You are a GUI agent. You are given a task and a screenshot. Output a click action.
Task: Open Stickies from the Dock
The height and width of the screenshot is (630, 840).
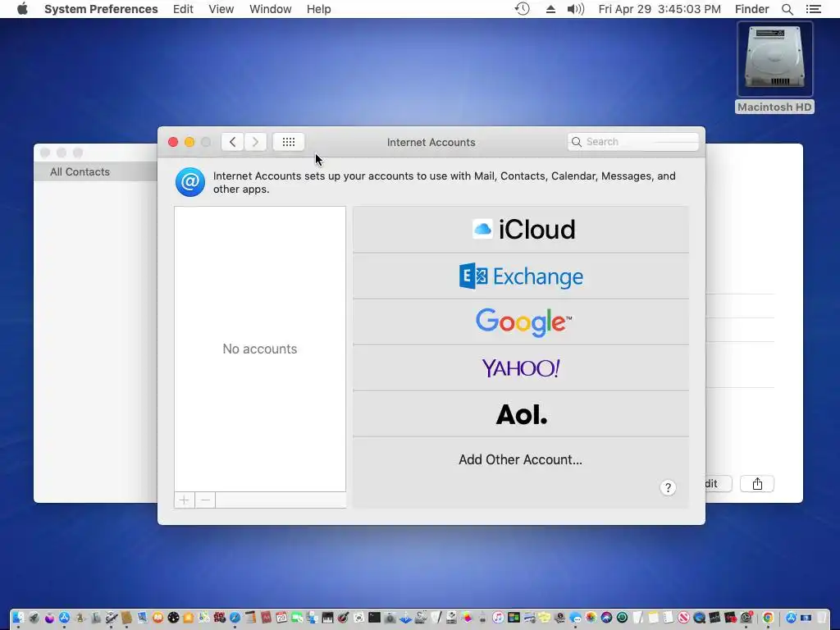point(545,618)
